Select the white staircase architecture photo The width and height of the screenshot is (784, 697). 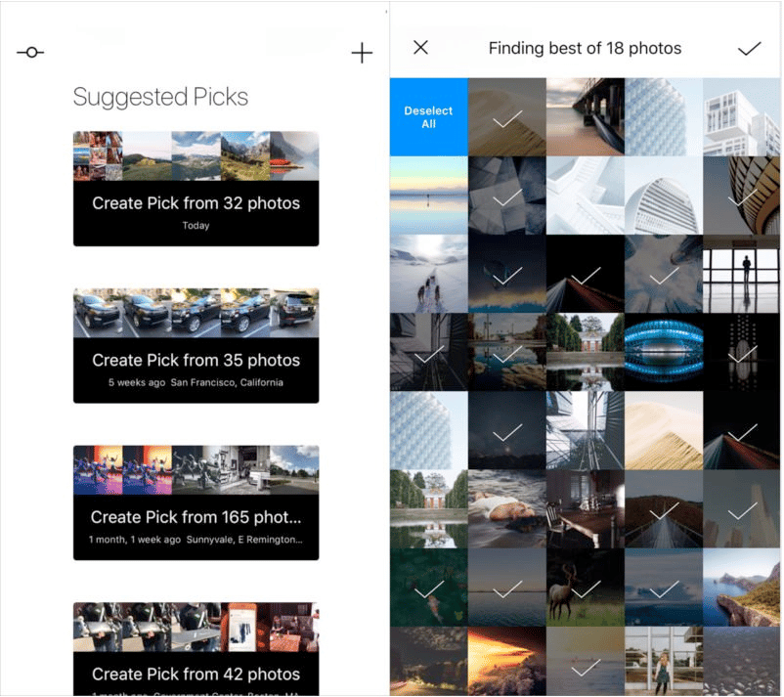[x=585, y=196]
